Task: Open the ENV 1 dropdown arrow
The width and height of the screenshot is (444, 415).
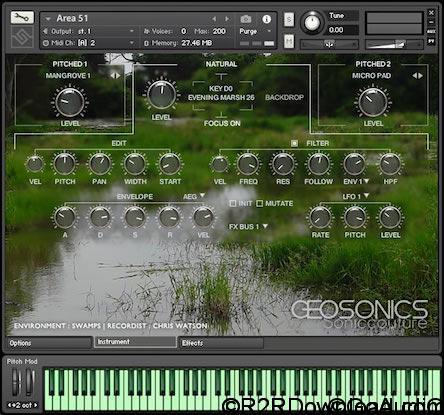Action: point(367,181)
